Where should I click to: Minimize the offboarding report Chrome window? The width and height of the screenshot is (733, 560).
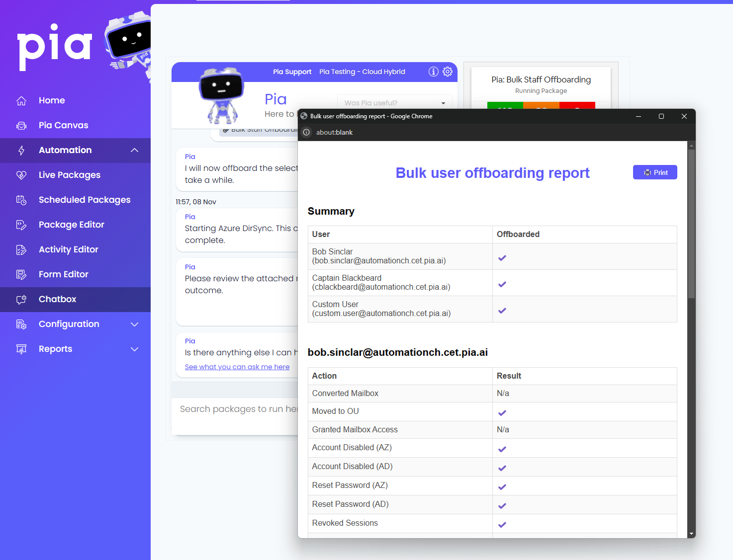(639, 116)
